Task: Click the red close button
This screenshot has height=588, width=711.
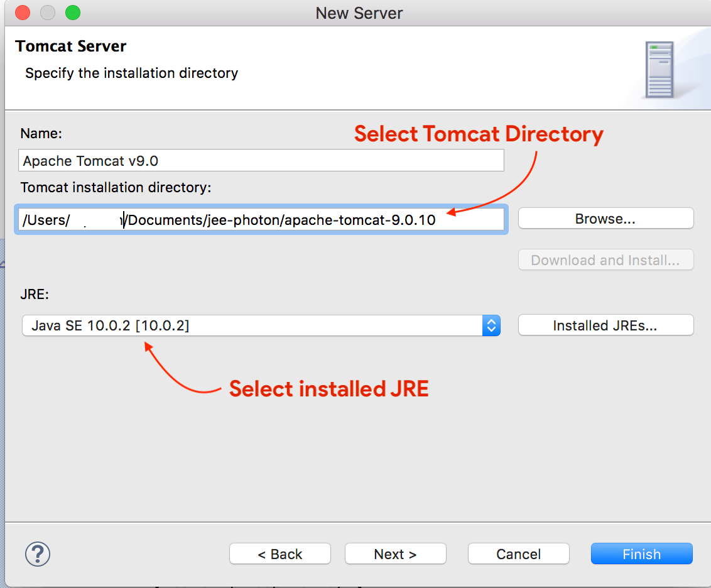Action: [x=23, y=13]
